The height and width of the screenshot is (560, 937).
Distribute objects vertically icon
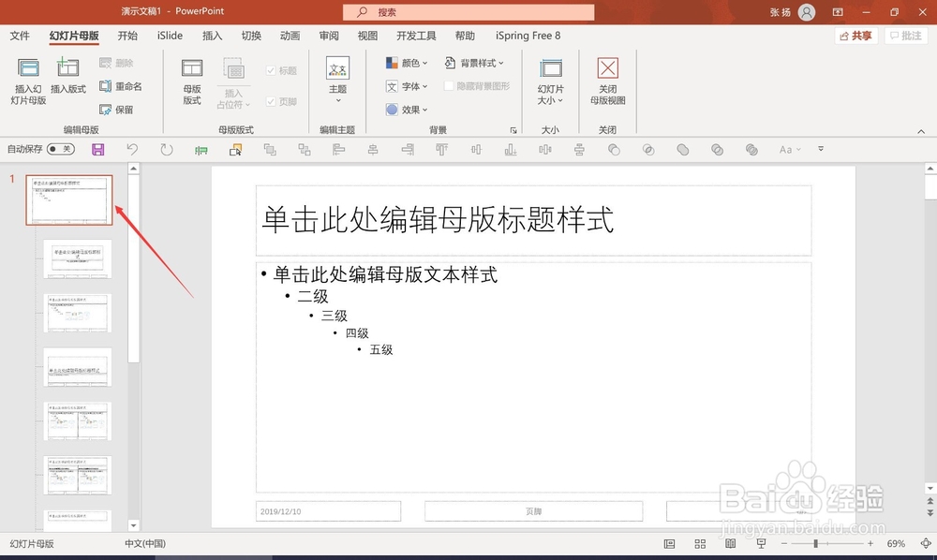point(579,150)
